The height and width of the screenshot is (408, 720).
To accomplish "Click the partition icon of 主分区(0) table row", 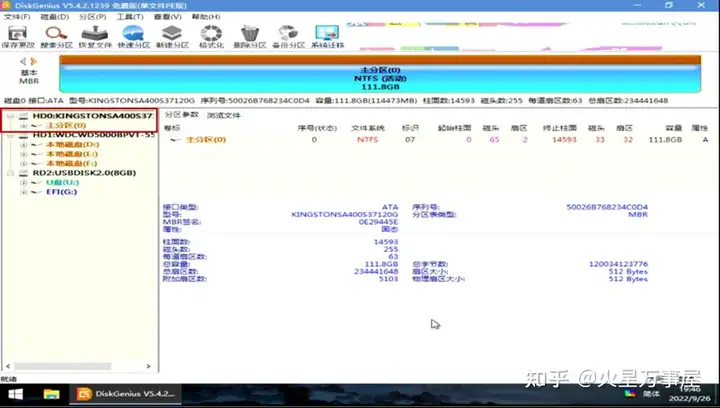I will click(175, 140).
